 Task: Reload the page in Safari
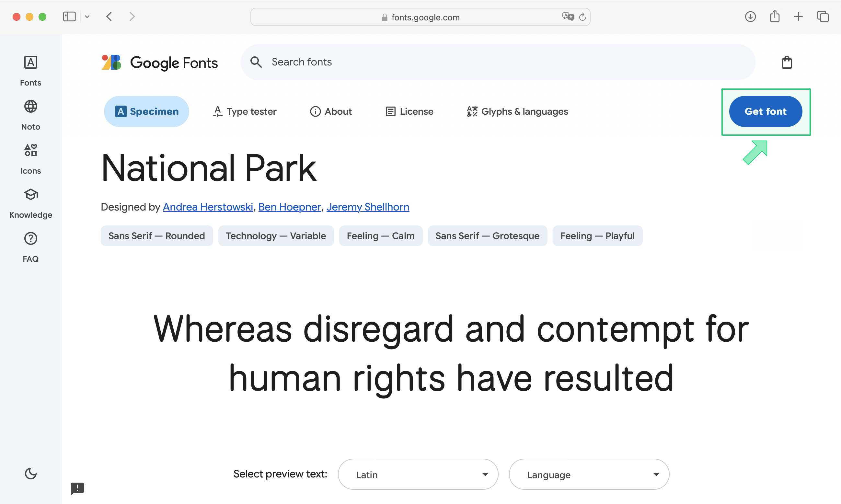[x=582, y=17]
